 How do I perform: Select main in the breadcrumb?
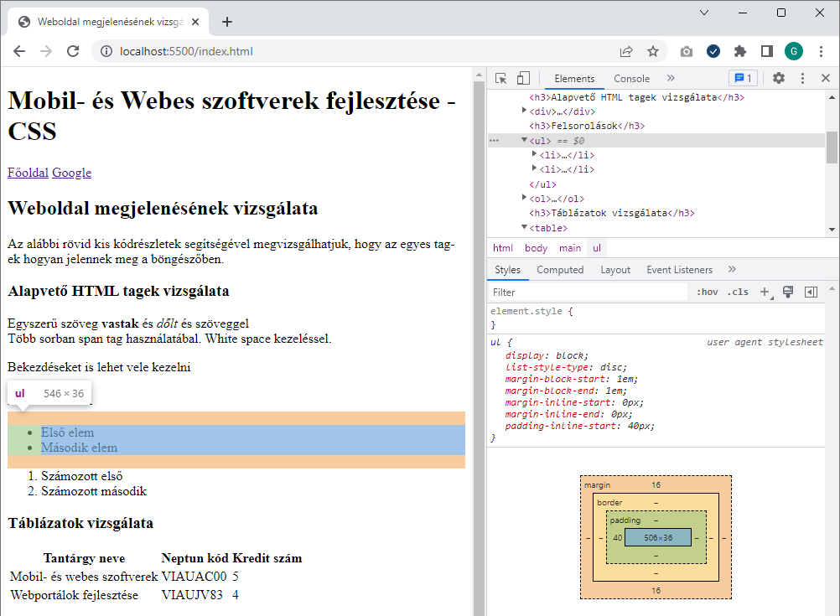tap(570, 248)
